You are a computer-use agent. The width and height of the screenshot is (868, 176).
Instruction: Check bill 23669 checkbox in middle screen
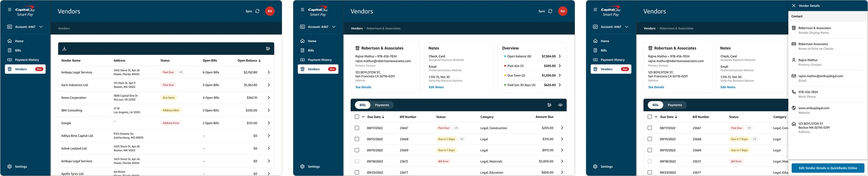coord(357,150)
